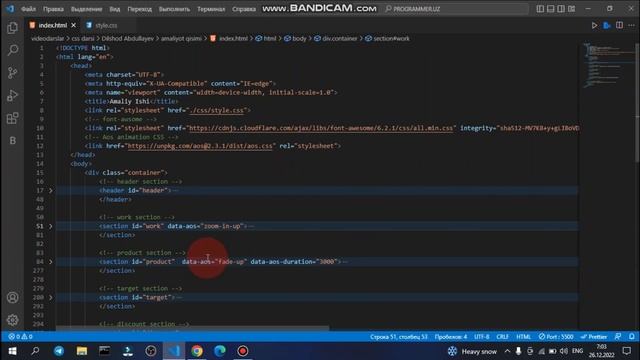Click Port: 5500 Live Server status
The image size is (640, 360).
[556, 337]
